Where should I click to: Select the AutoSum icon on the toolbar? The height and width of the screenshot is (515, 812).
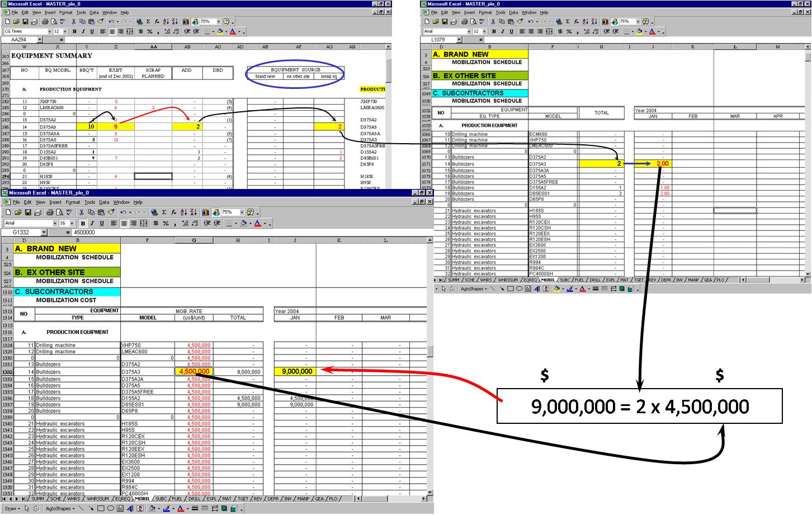[x=163, y=211]
